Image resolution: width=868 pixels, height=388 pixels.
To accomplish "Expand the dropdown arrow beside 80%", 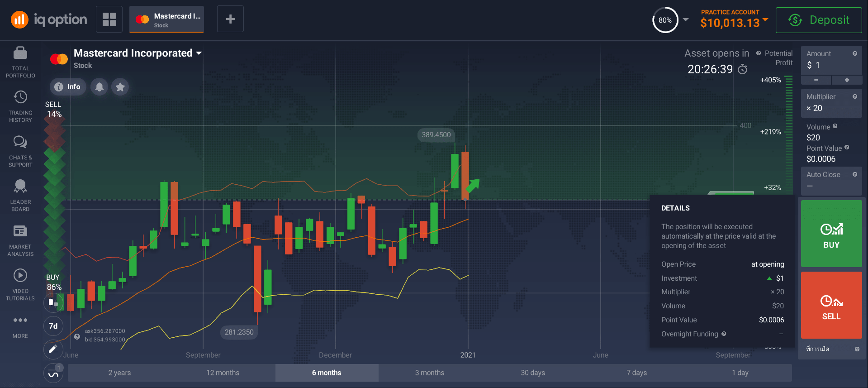I will [x=686, y=19].
